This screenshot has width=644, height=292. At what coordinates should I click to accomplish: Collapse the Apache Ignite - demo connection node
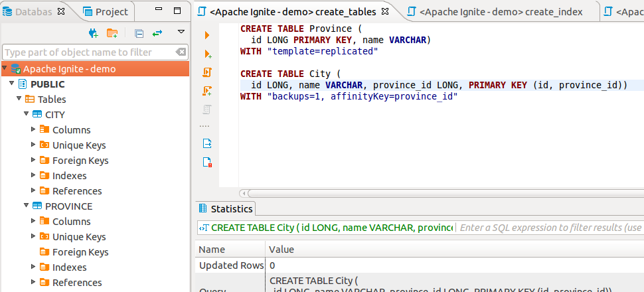[5, 68]
